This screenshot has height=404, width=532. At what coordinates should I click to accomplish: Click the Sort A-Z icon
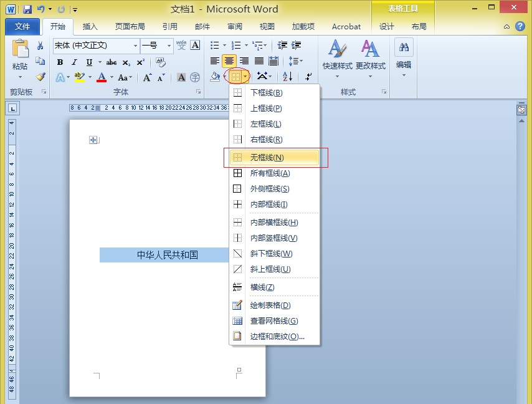click(287, 77)
